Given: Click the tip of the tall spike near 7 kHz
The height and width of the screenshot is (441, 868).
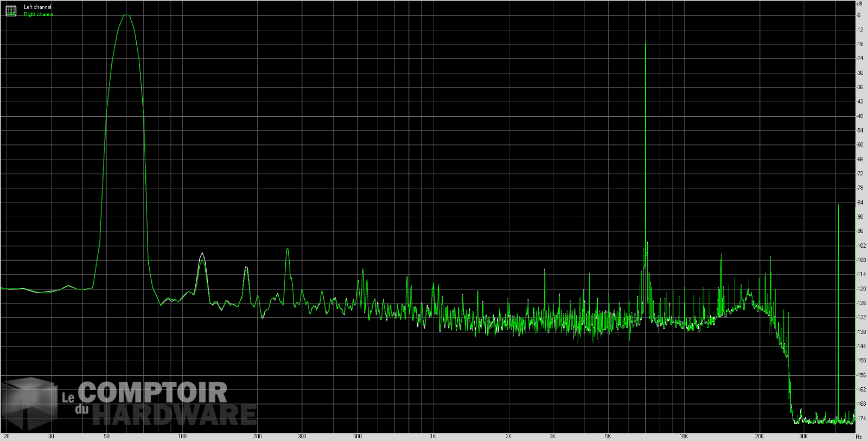Looking at the screenshot, I should pos(646,46).
